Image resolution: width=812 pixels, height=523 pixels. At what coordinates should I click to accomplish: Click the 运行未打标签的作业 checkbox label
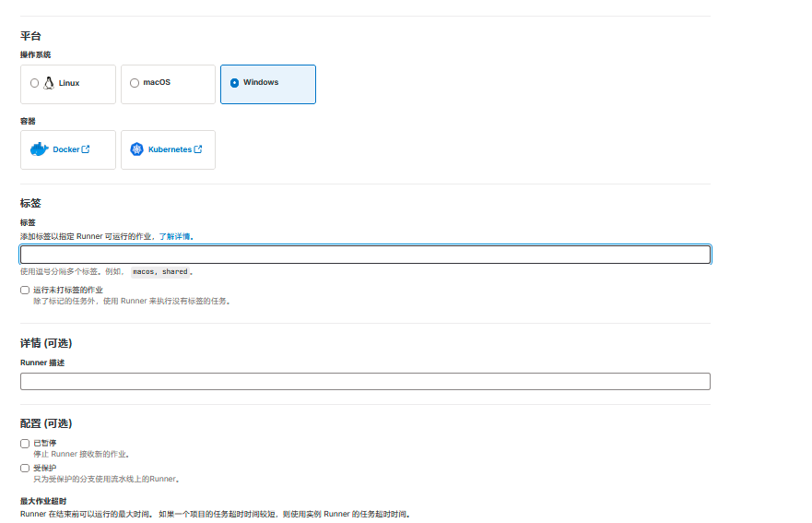[x=68, y=290]
